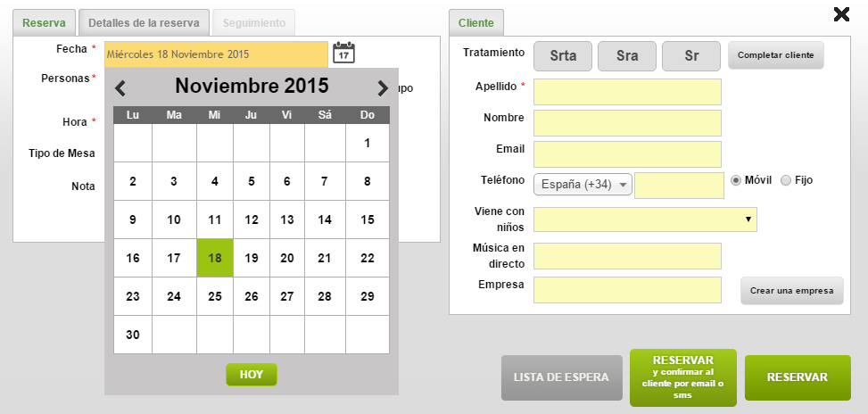The width and height of the screenshot is (868, 414).
Task: Open the España (+34) country code dropdown
Action: 583,185
